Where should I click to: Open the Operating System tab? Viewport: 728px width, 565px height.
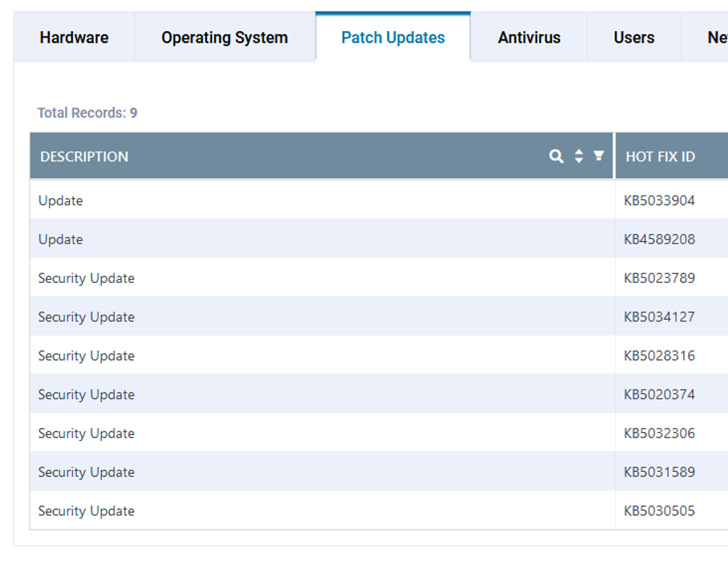pyautogui.click(x=225, y=37)
